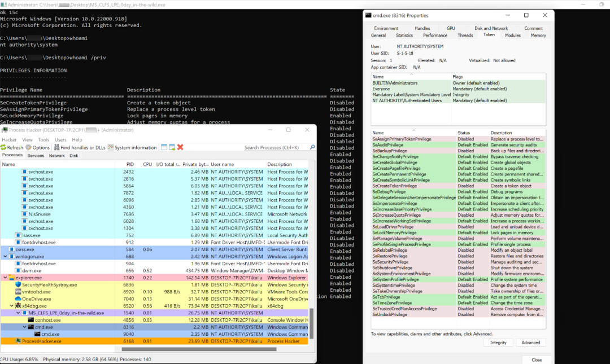Select the x64dbg.exe bug icon
The height and width of the screenshot is (364, 610).
[18, 305]
